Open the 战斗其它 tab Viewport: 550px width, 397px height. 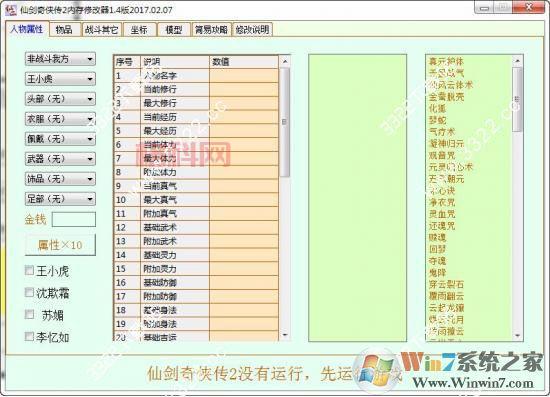tap(101, 30)
